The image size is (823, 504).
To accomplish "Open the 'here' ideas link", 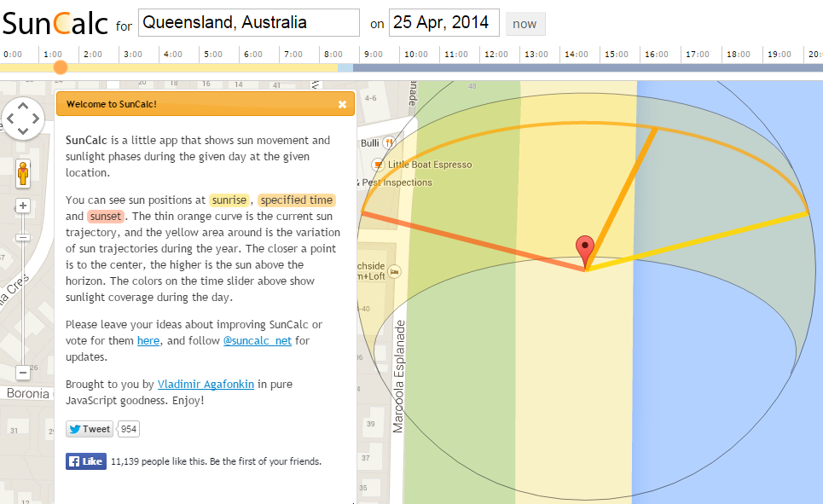I will pos(148,341).
